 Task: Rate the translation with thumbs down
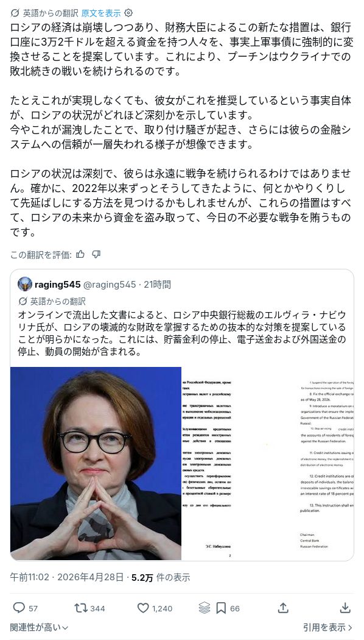click(96, 255)
